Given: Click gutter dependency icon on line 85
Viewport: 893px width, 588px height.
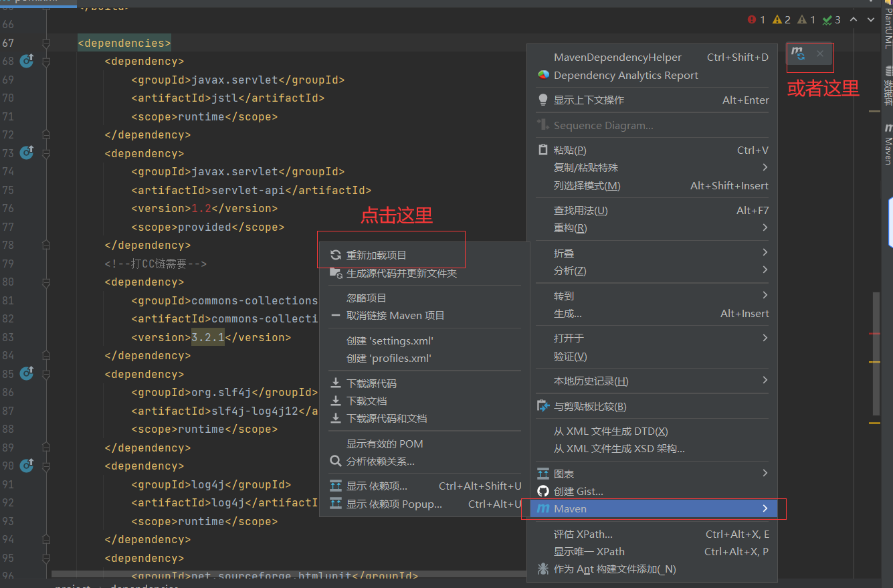Looking at the screenshot, I should 26,373.
